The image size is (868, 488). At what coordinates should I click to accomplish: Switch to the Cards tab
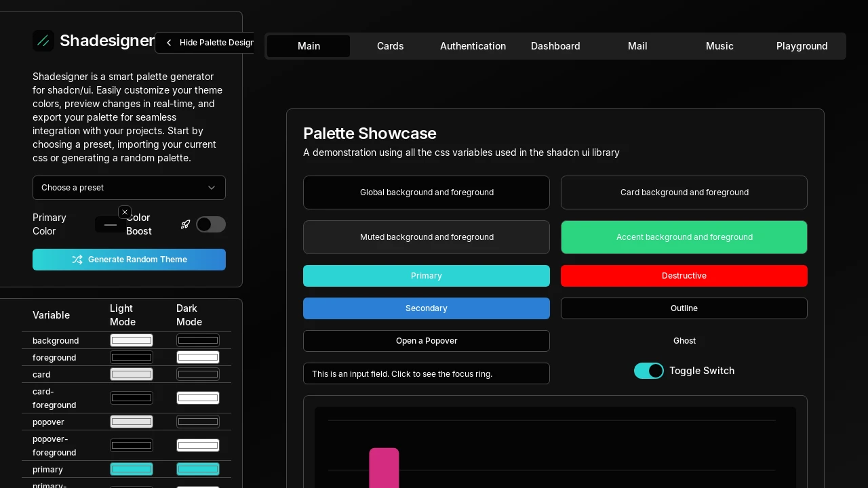(391, 46)
